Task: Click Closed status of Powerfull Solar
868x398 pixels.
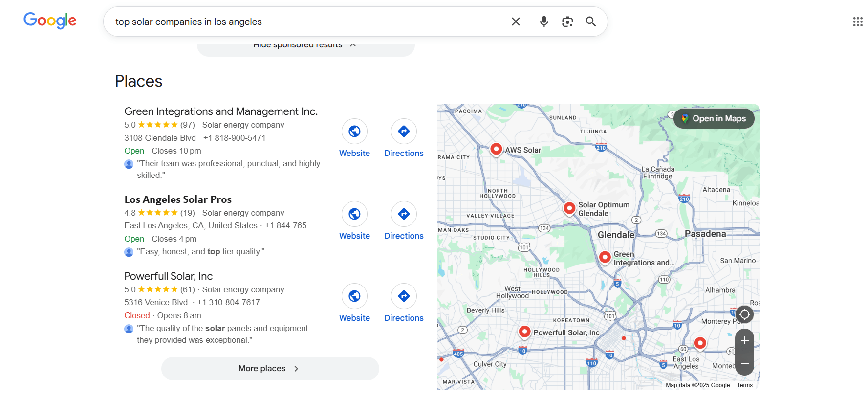Action: tap(137, 315)
